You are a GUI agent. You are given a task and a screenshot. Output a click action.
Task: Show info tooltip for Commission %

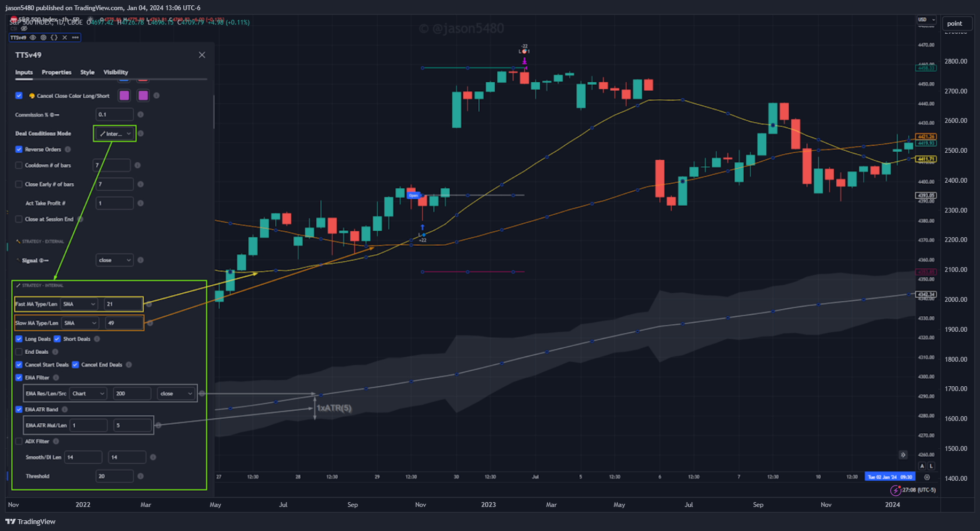pos(141,114)
